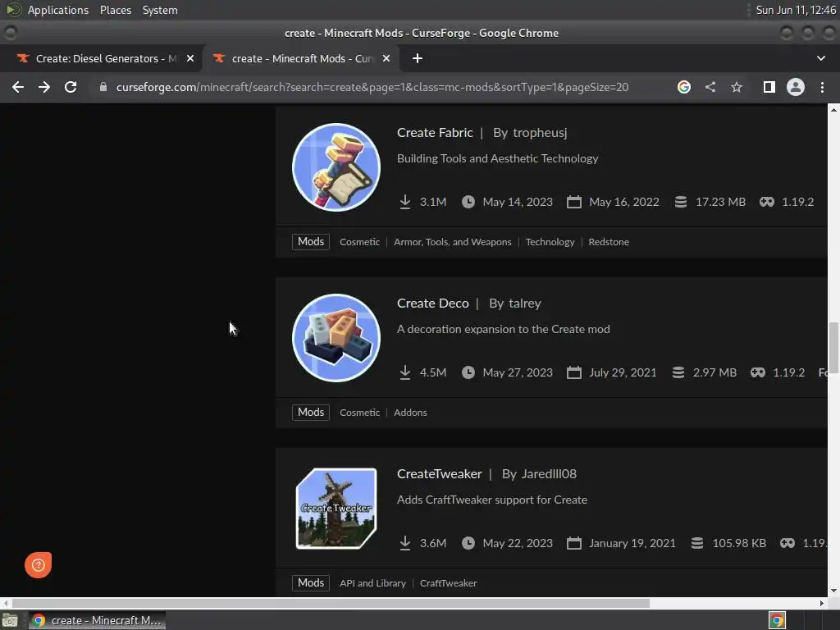The height and width of the screenshot is (630, 840).
Task: Open a new browser tab
Action: click(418, 58)
